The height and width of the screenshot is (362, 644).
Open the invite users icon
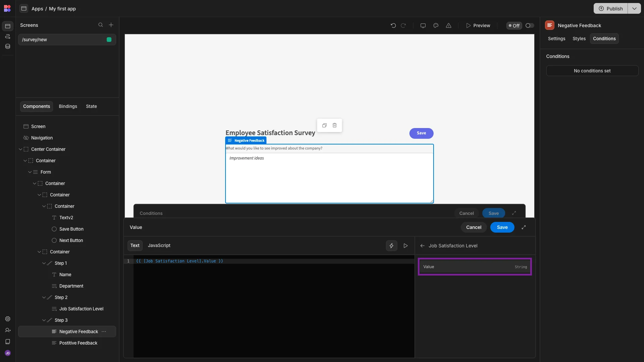8,330
